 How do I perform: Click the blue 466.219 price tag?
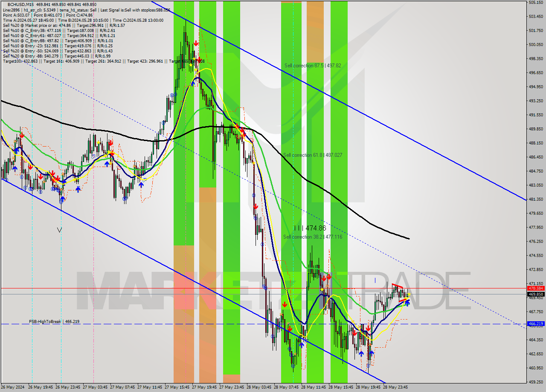point(536,324)
